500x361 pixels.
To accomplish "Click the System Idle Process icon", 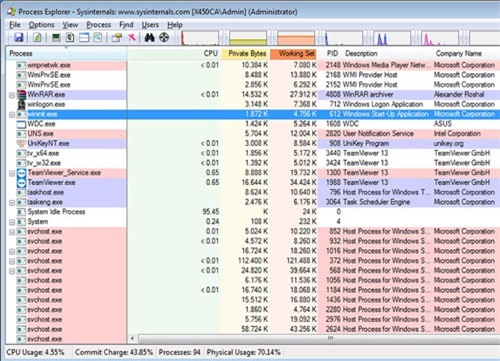I will click(x=21, y=212).
